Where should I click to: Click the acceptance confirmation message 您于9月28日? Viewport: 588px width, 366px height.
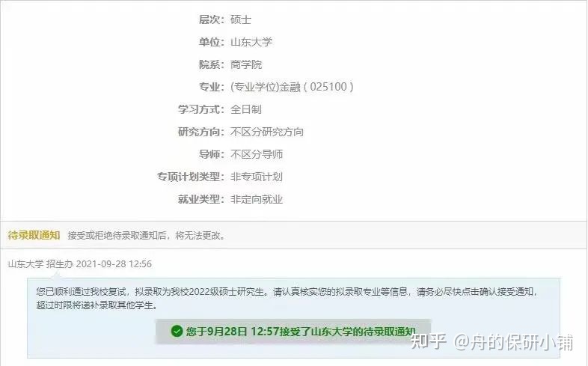[301, 332]
